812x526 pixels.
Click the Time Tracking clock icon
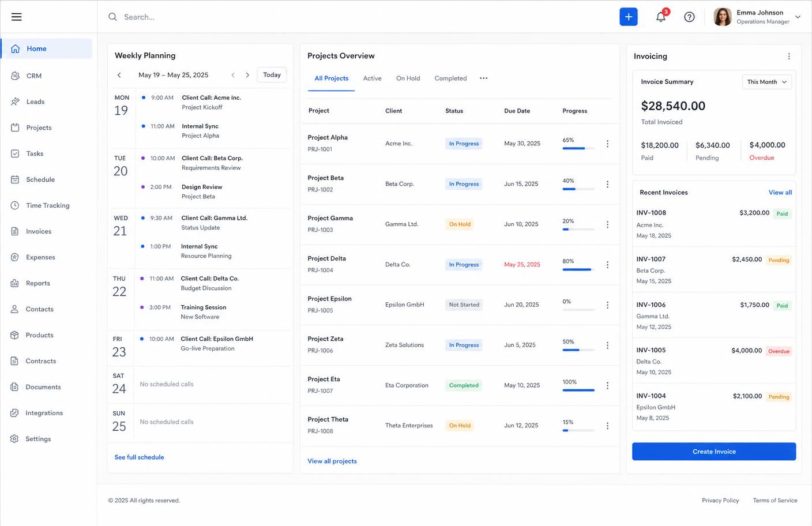tap(15, 205)
